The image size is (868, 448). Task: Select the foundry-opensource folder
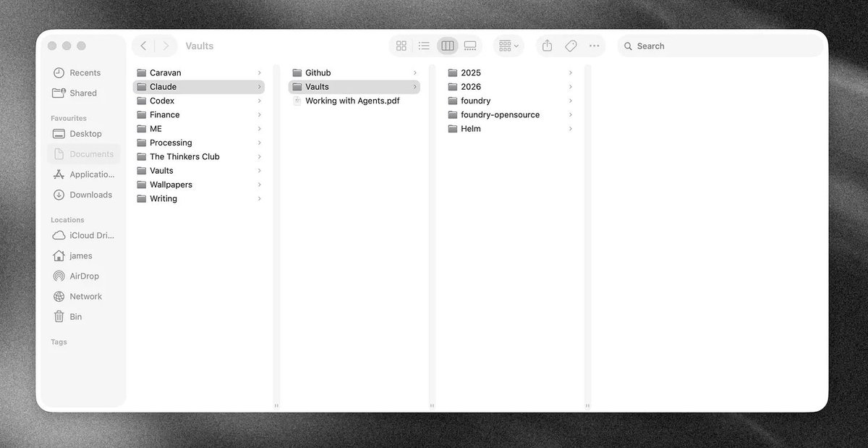[510, 115]
